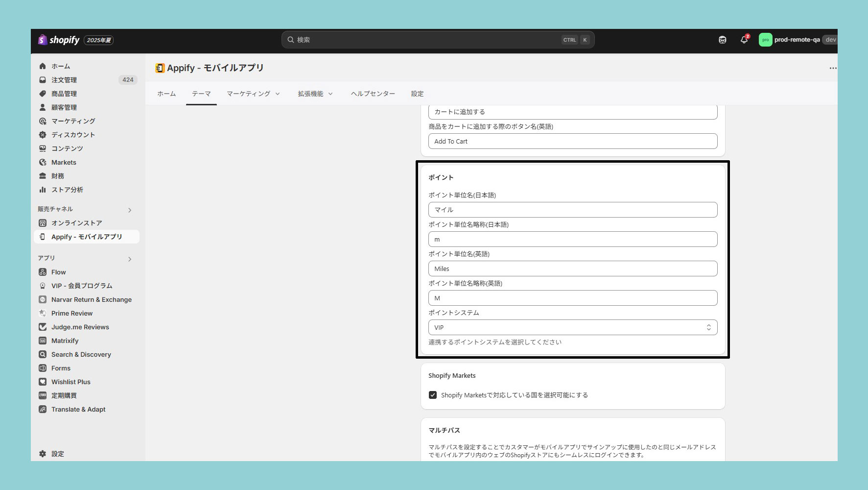This screenshot has width=868, height=490.
Task: Click the prod-remote-qa account avatar
Action: click(765, 40)
